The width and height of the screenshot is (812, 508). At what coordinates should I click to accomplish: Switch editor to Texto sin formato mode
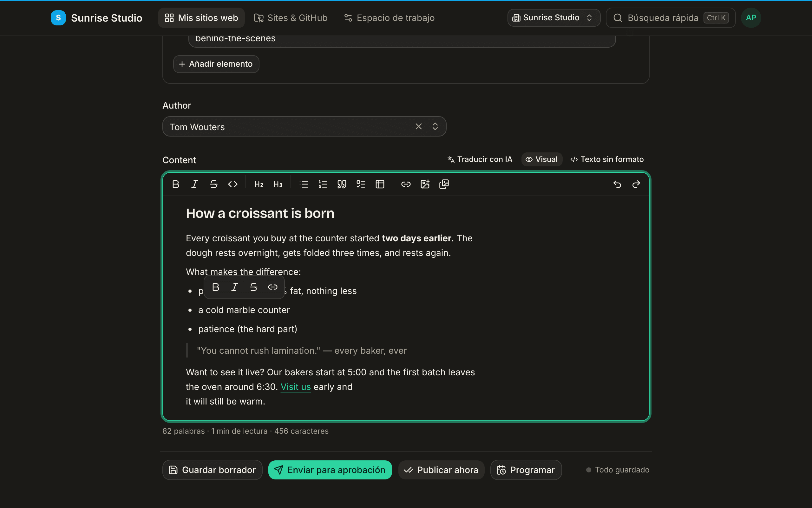pyautogui.click(x=607, y=159)
